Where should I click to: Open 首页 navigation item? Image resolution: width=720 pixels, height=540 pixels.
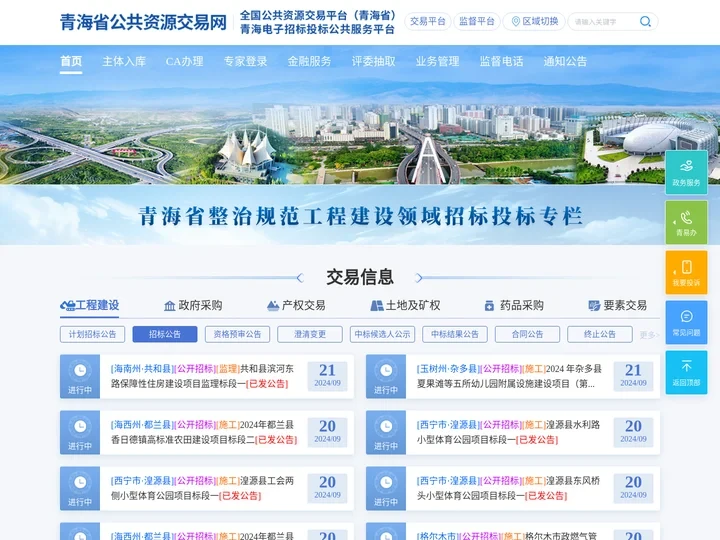coord(71,61)
